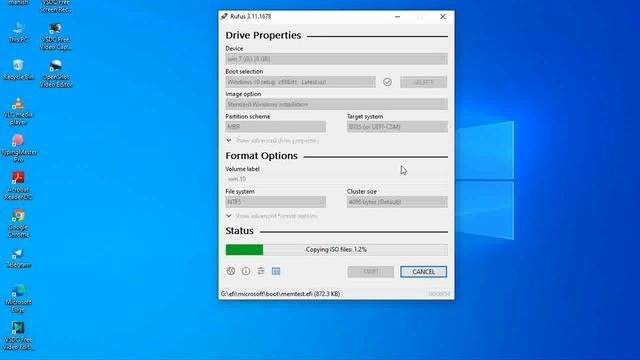640x360 pixels.
Task: Click the CANCEL button
Action: pos(424,272)
